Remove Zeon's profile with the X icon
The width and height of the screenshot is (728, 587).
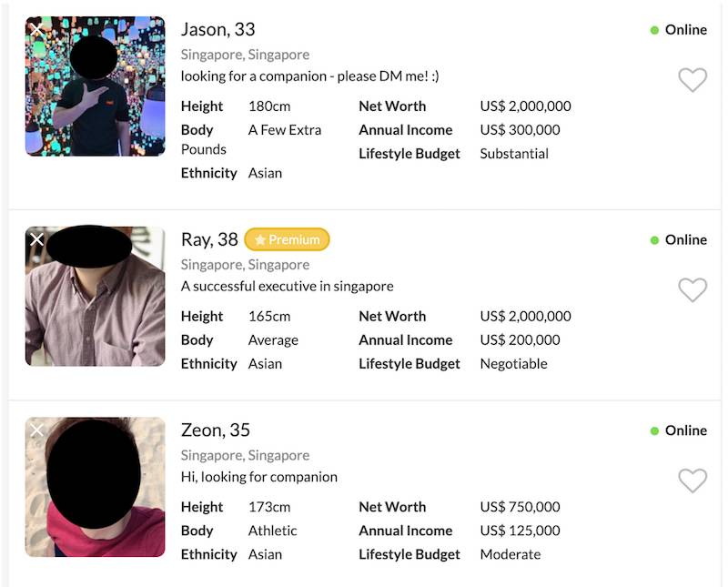[x=36, y=430]
